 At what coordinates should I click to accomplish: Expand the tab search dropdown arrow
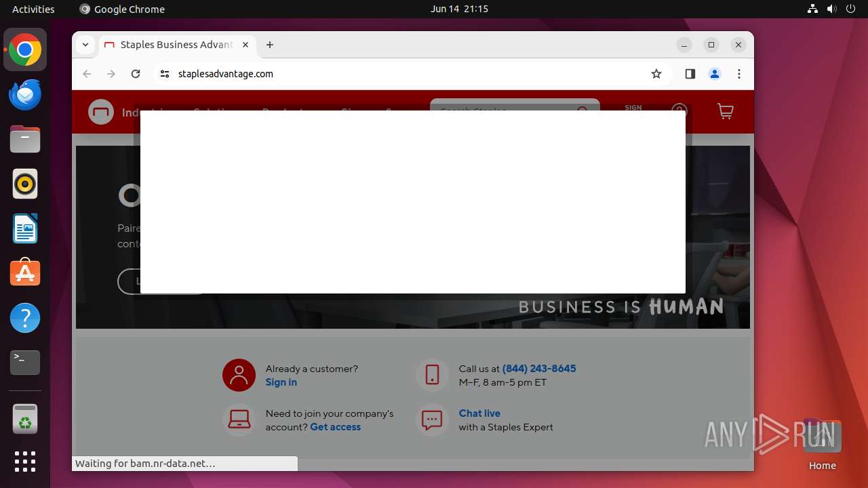[x=85, y=45]
